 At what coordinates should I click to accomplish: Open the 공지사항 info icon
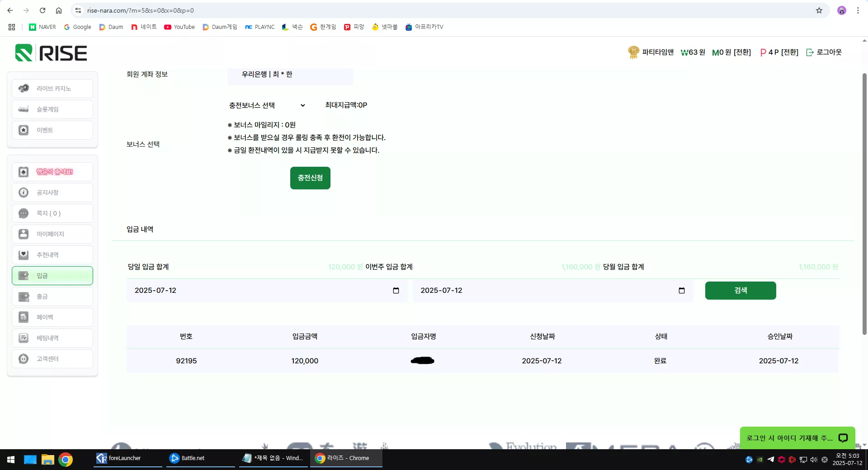24,193
